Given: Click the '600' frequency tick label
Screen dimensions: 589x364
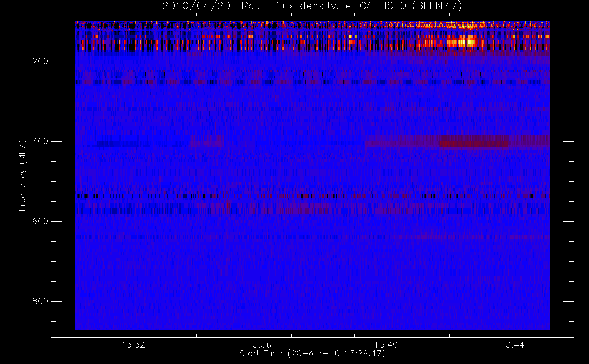Looking at the screenshot, I should [x=40, y=221].
